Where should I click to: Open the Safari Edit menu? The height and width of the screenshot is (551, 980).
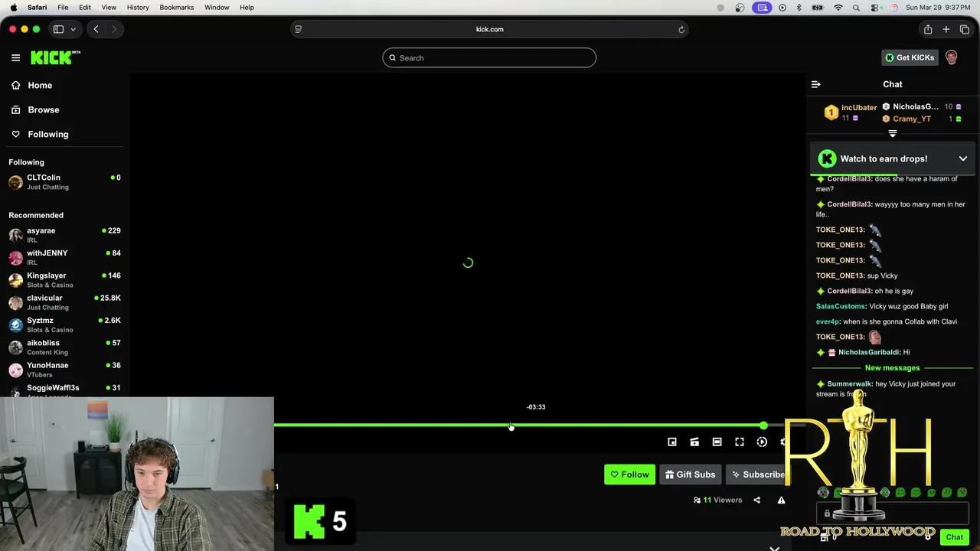[85, 7]
